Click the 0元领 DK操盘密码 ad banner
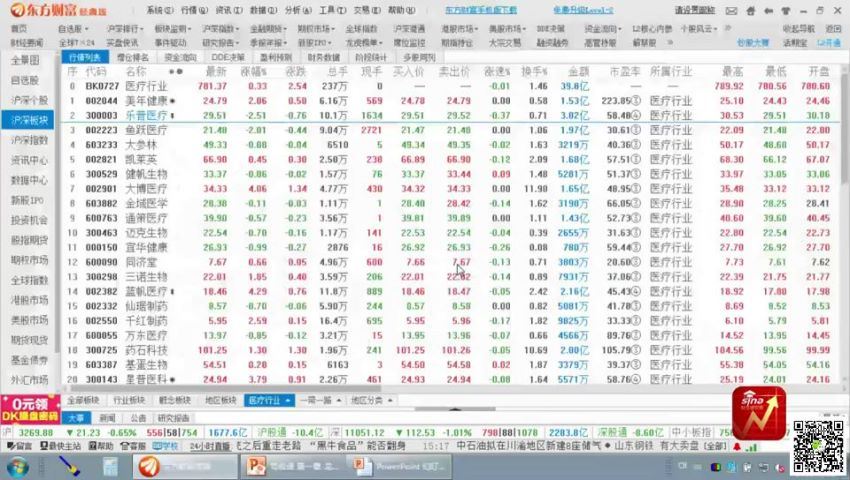This screenshot has width=850, height=480. 30,409
